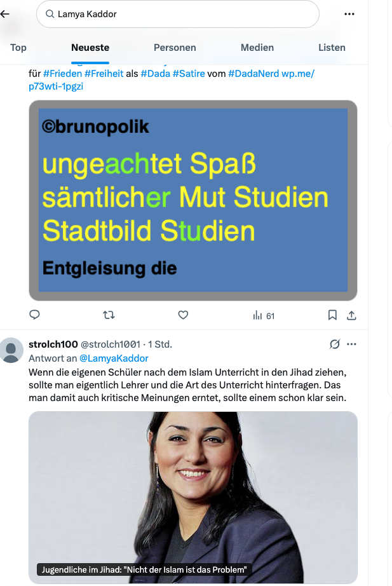Click the Grok icon on strolch100's post
Screen dimensions: 392x586
point(335,344)
